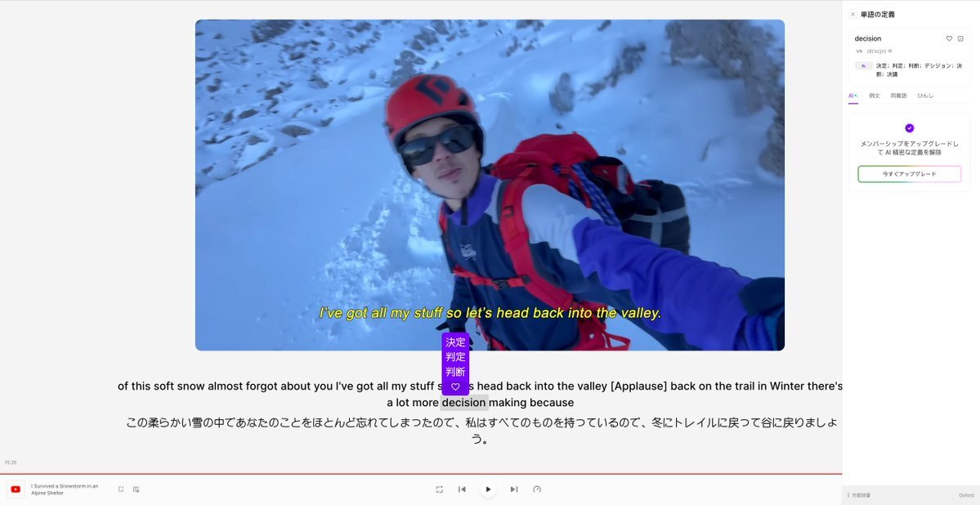The height and width of the screenshot is (505, 980).
Task: Seek on the red video progress bar
Action: [x=421, y=475]
